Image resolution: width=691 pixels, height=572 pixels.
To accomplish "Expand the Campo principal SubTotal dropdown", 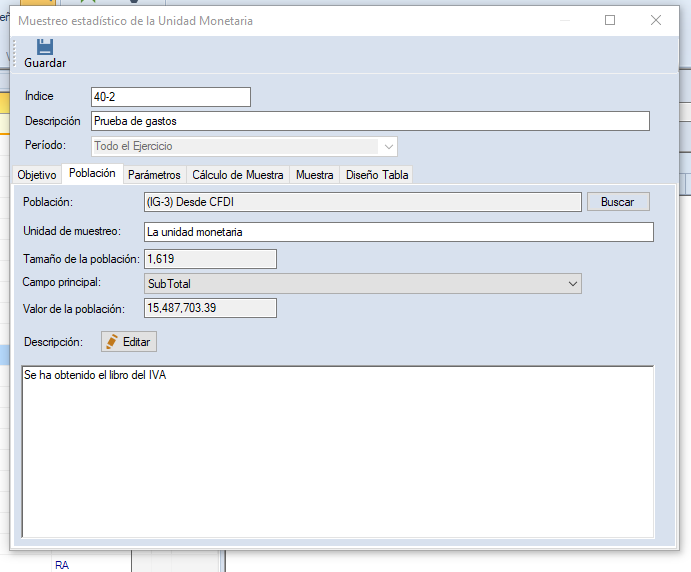I will [573, 284].
